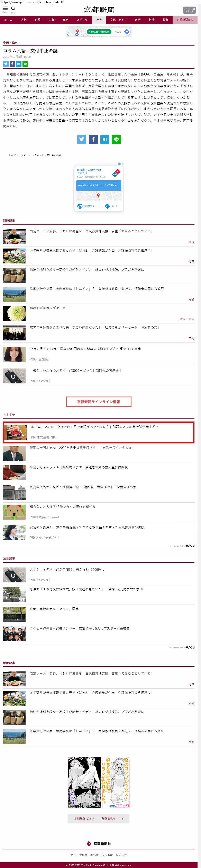This screenshot has width=201, height=868.
Task: Select the 京都新聞から navigation tab
Action: pos(185,20)
